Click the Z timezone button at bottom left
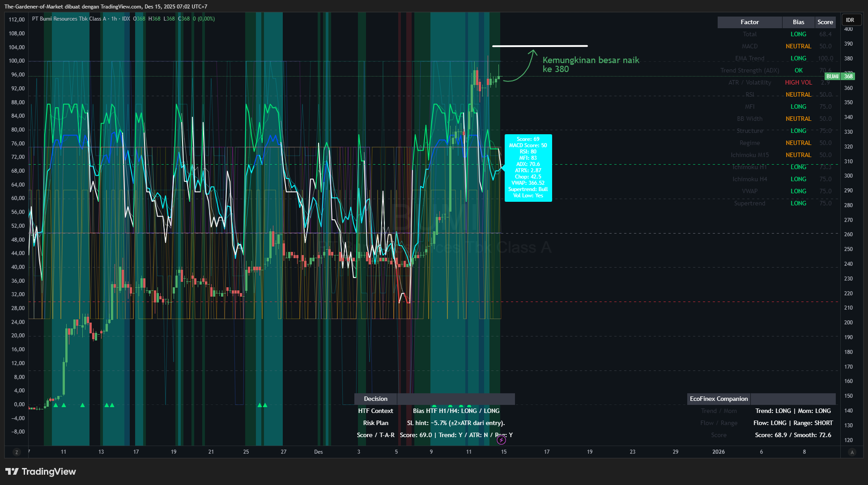This screenshot has width=868, height=485. [x=17, y=452]
